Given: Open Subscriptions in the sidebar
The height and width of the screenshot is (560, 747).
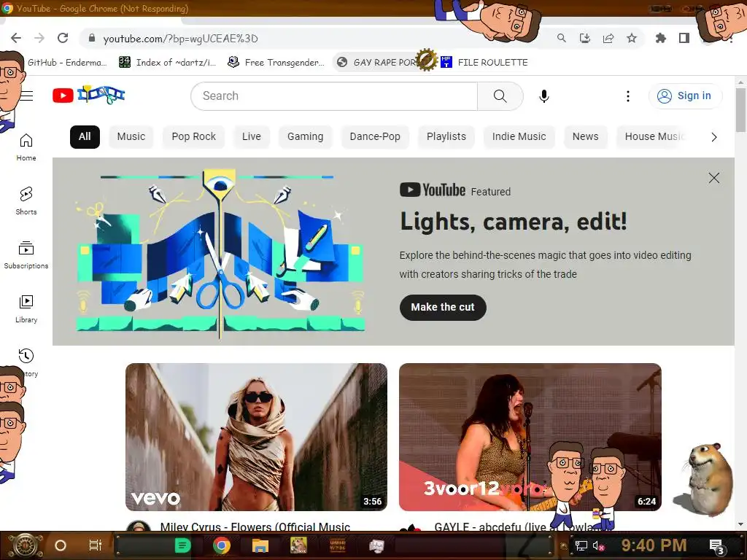Looking at the screenshot, I should coord(26,254).
